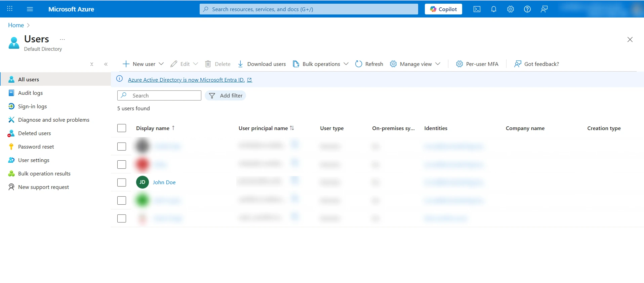Screen dimensions: 644x283
Task: Open portal settings gear in header
Action: pyautogui.click(x=511, y=9)
